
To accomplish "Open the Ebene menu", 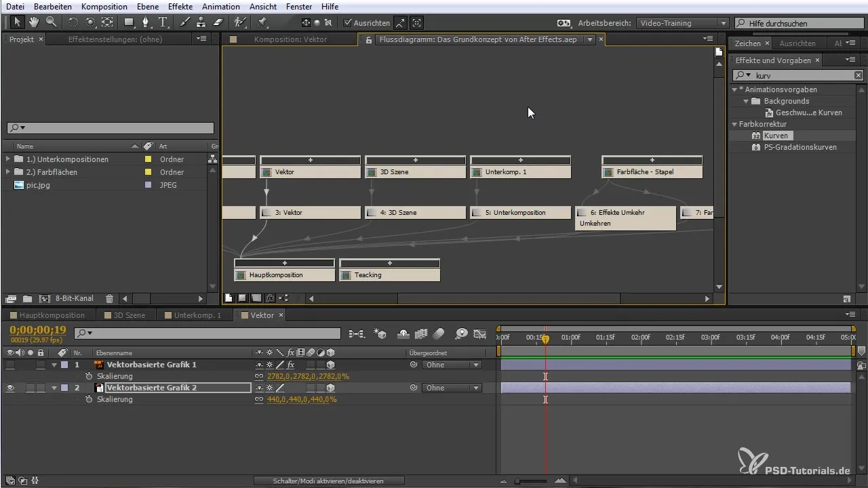I will pyautogui.click(x=149, y=7).
